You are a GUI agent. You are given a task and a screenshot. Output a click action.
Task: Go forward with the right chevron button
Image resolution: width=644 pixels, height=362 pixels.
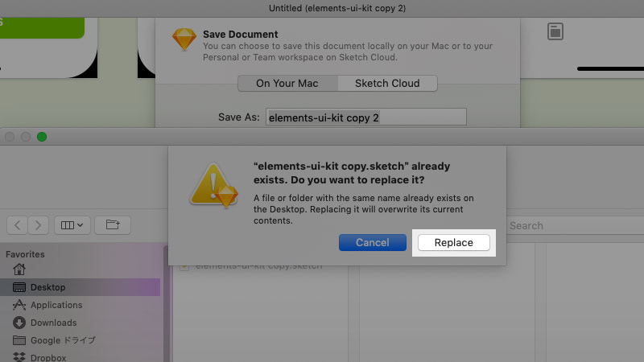coord(38,225)
